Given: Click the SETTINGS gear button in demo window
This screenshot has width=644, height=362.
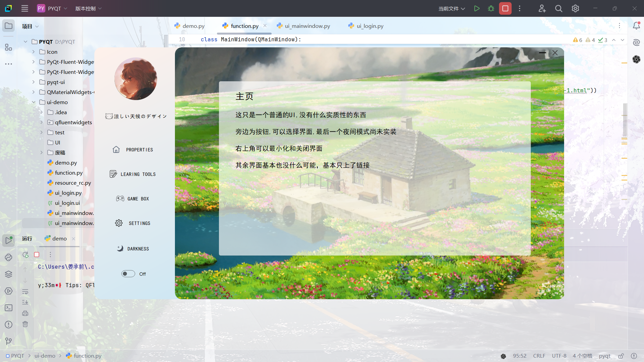Looking at the screenshot, I should point(133,223).
